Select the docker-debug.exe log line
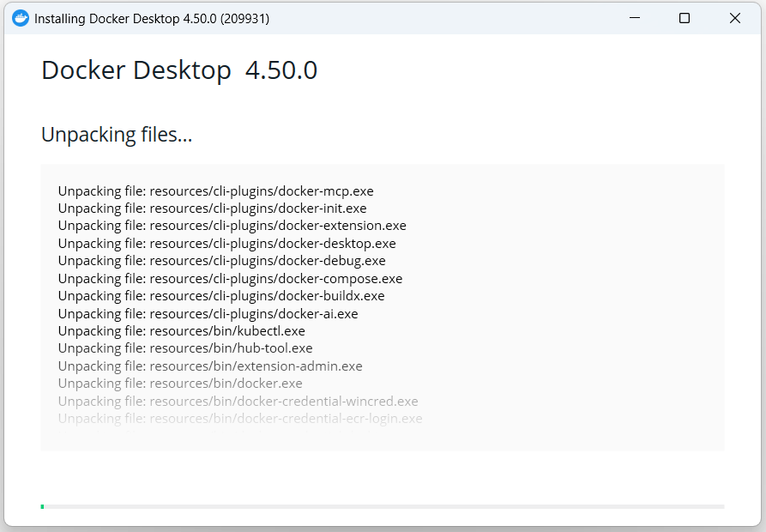This screenshot has height=532, width=766. tap(222, 261)
